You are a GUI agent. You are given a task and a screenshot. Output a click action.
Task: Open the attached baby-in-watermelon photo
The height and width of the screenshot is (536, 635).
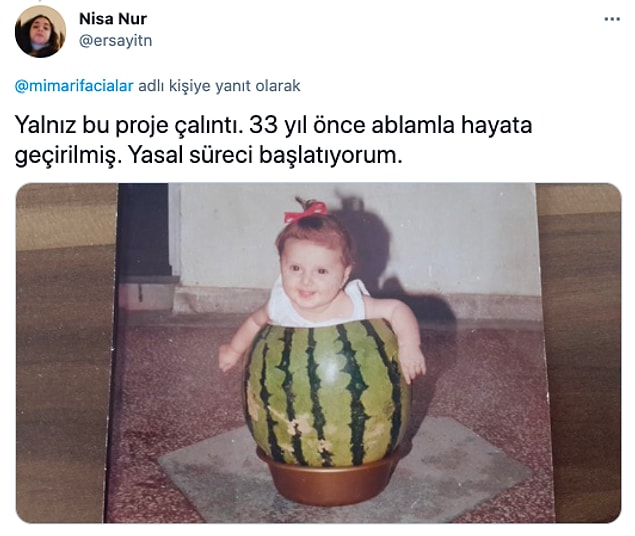click(x=318, y=353)
